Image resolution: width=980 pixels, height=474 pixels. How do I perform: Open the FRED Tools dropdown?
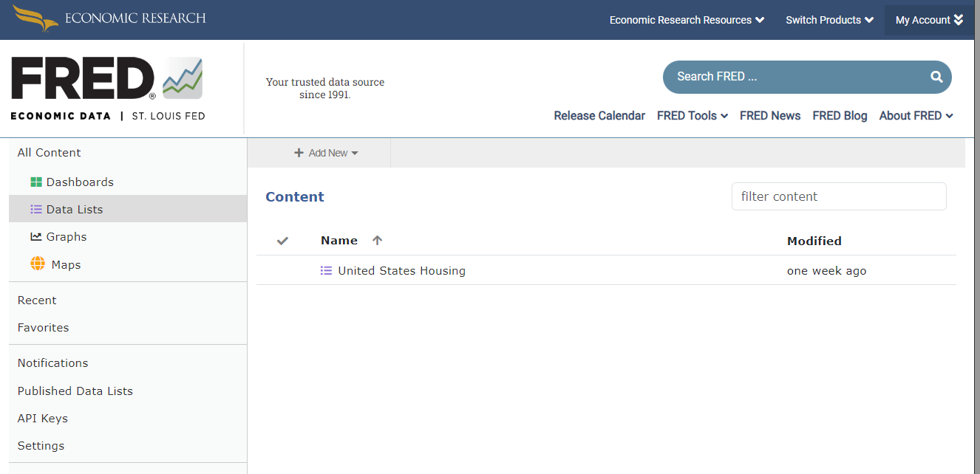click(x=693, y=116)
